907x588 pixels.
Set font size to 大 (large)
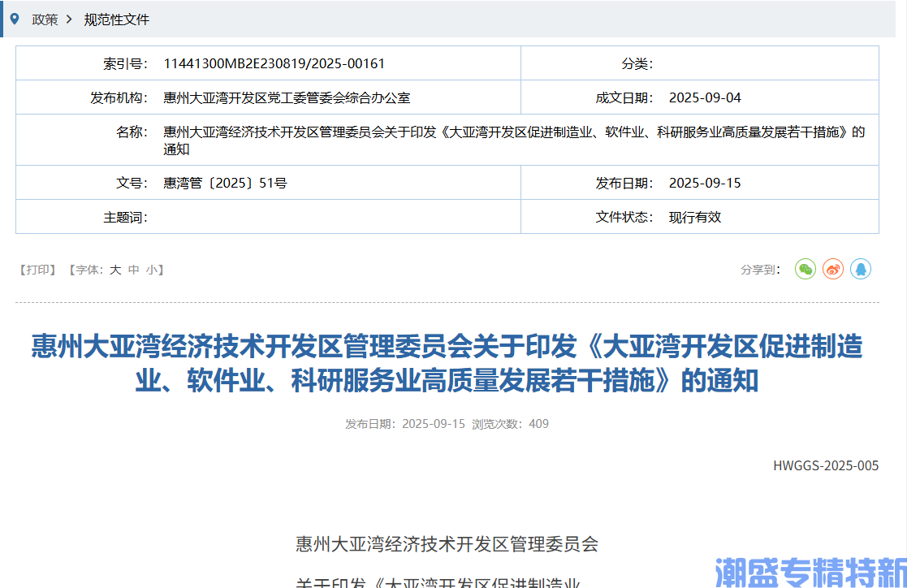[x=115, y=270]
